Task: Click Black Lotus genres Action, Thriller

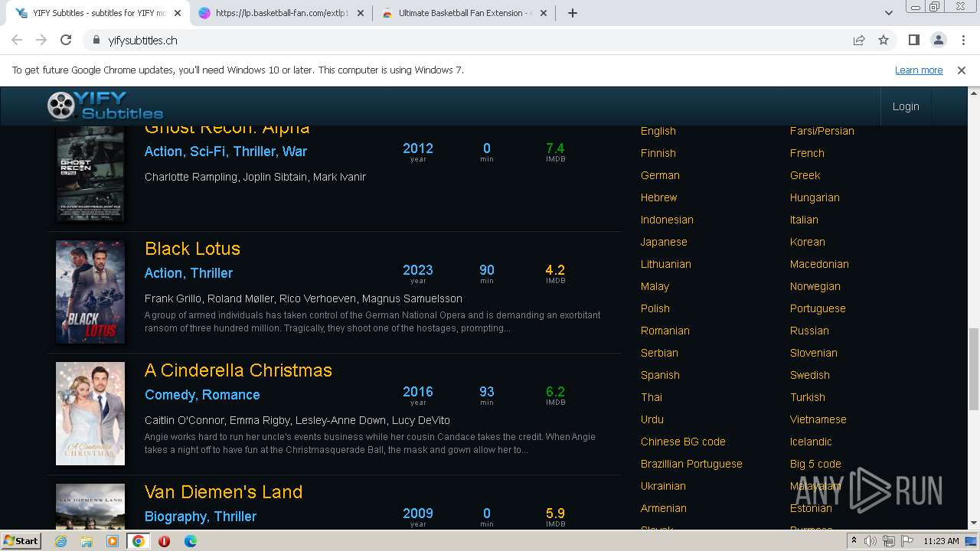Action: [x=188, y=273]
